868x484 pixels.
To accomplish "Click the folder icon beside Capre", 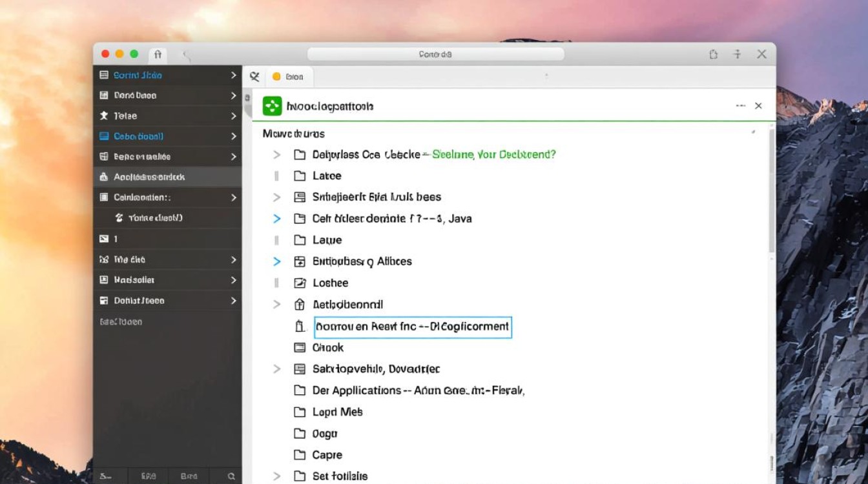I will click(300, 455).
